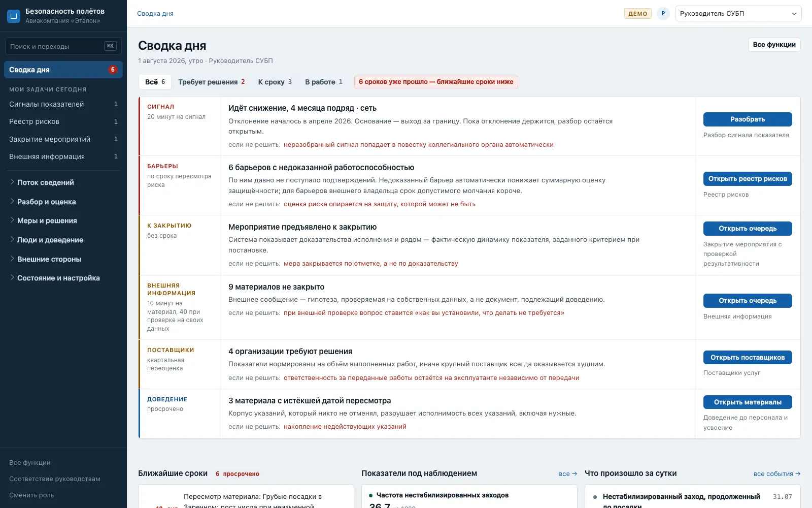The width and height of the screenshot is (812, 508).
Task: Click heading 6 барьеров с недоказанной работоспособностью
Action: [321, 168]
